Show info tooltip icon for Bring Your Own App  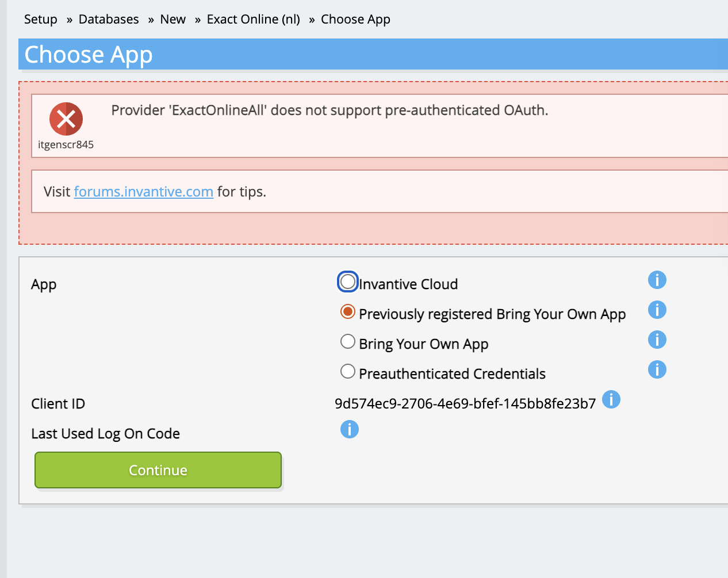(x=657, y=340)
